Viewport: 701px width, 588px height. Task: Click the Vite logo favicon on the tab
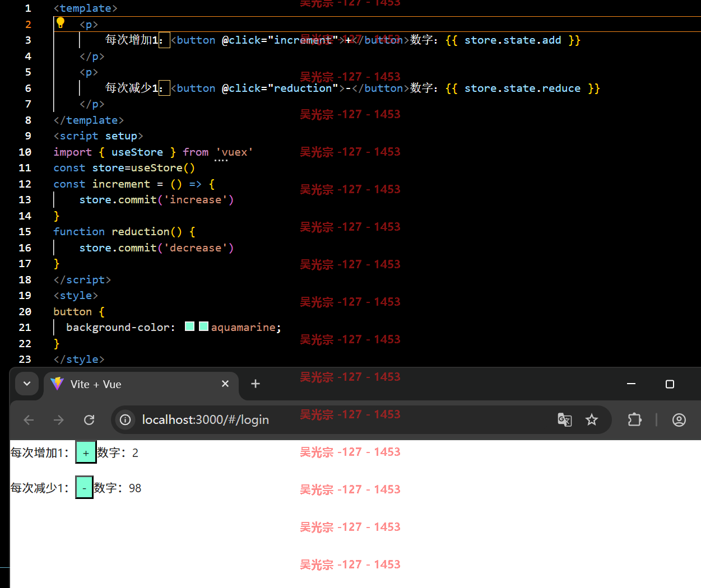tap(57, 384)
